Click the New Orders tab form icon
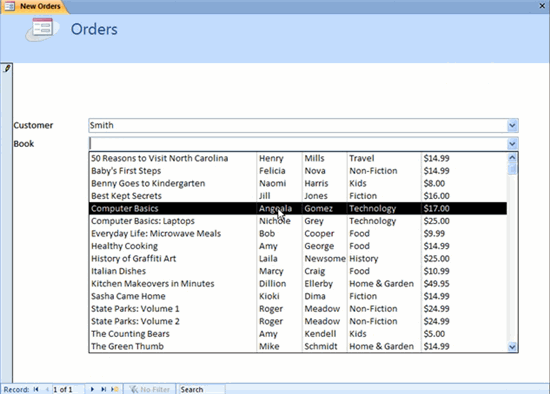The image size is (550, 394). (x=9, y=6)
